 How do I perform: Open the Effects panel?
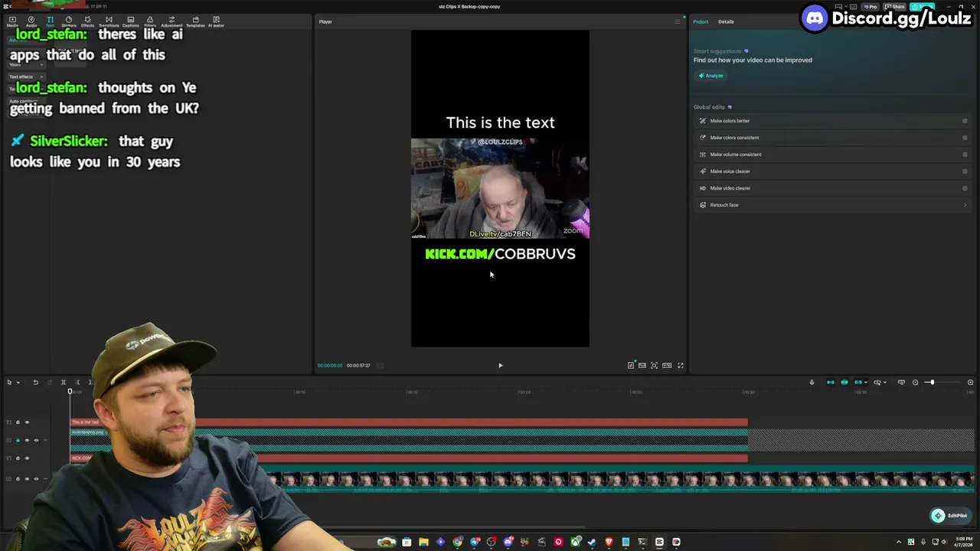87,21
